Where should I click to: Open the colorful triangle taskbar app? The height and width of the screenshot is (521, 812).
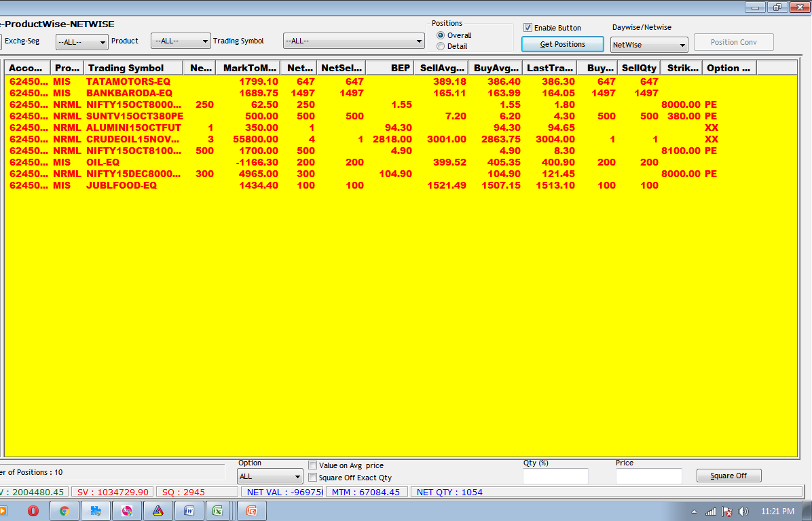click(158, 512)
